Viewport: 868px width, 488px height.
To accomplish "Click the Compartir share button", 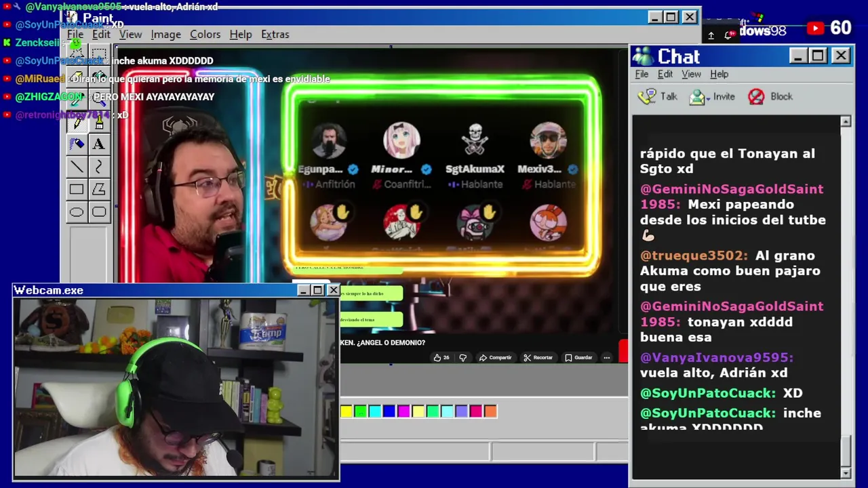I will click(x=495, y=357).
